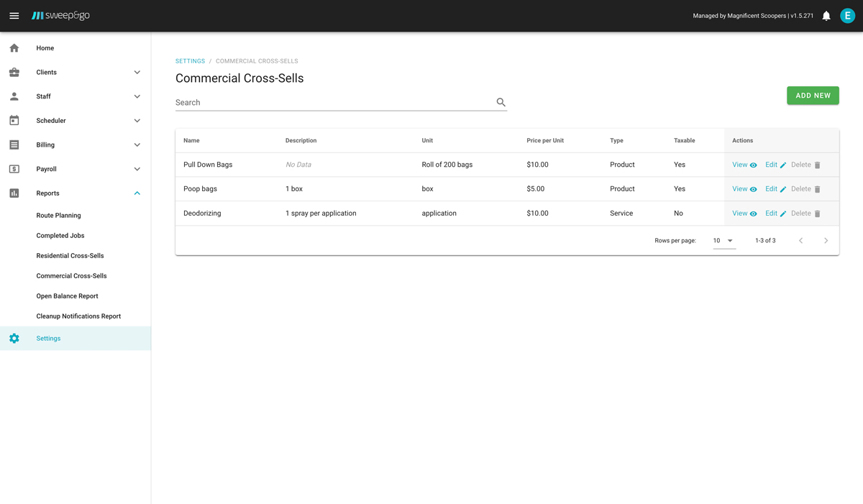Click eye icon for Pull Down Bags
863x504 pixels.
tap(754, 165)
